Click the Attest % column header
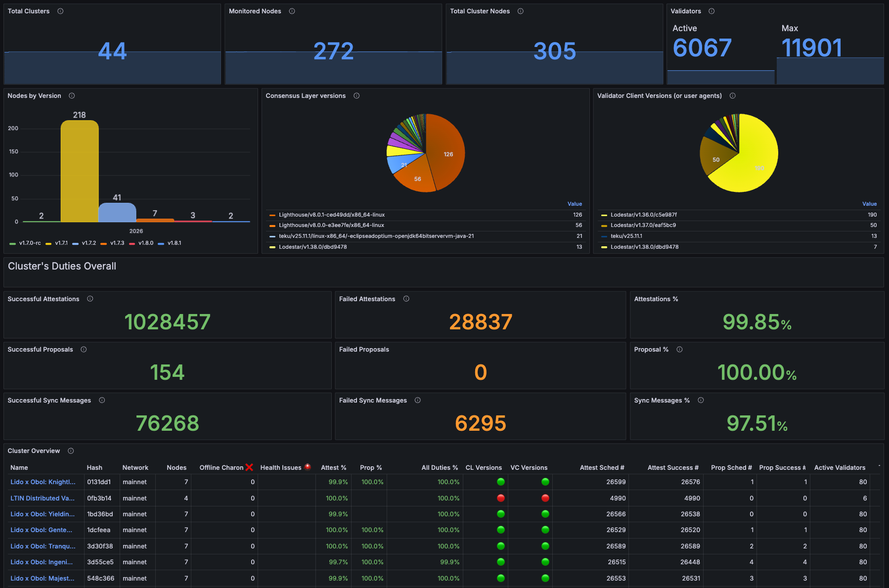 (x=333, y=468)
